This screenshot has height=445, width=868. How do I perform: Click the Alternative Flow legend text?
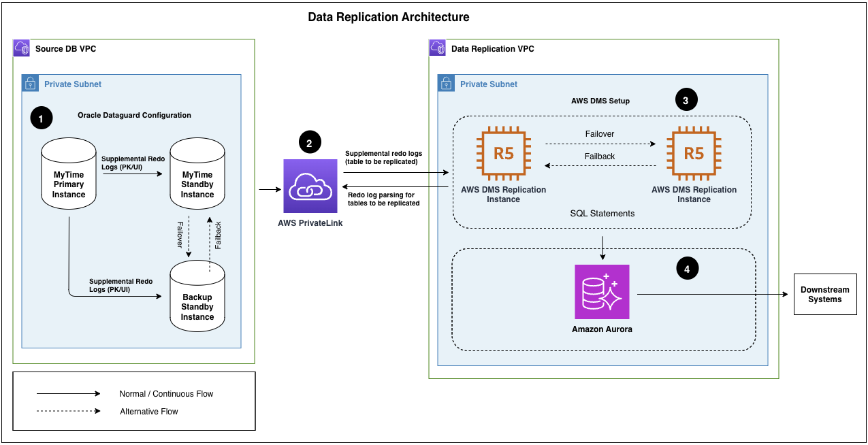tap(149, 412)
